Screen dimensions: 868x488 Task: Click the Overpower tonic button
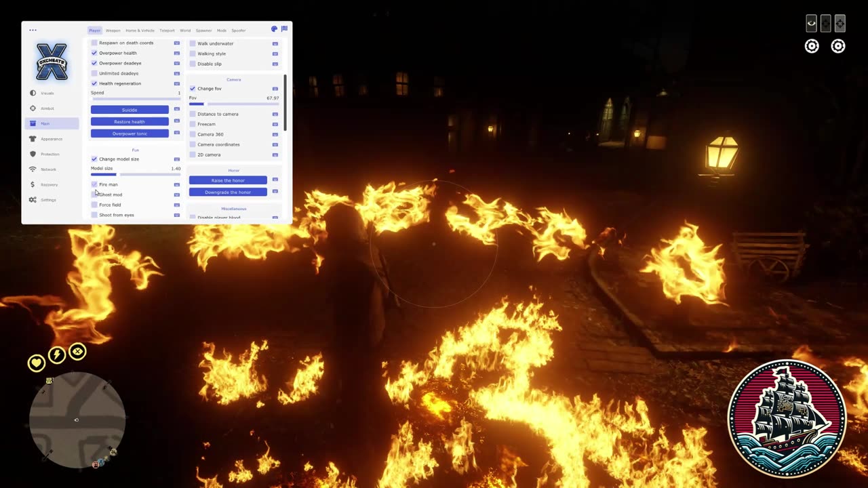coord(130,134)
